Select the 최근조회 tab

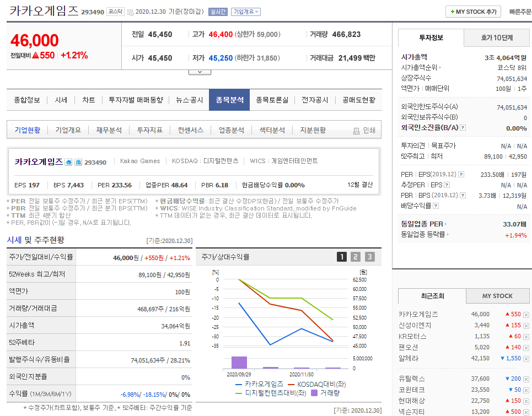click(x=432, y=296)
